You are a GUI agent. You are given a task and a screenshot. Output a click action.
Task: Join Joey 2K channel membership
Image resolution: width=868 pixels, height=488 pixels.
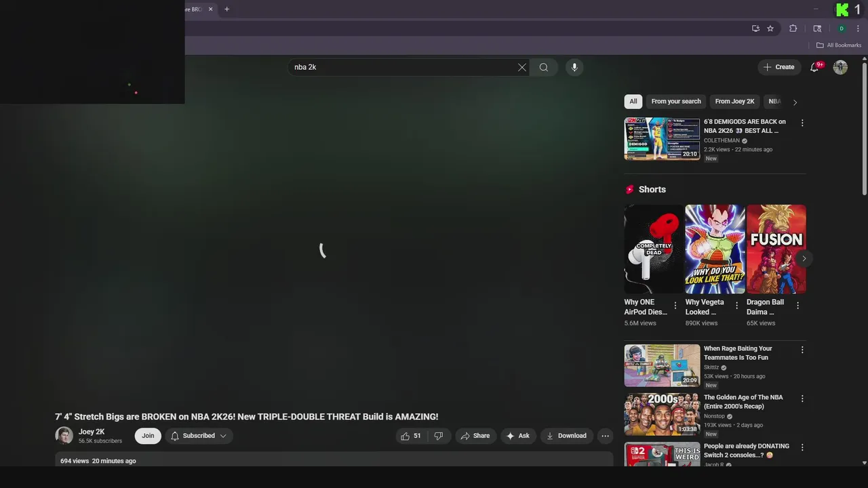(148, 436)
